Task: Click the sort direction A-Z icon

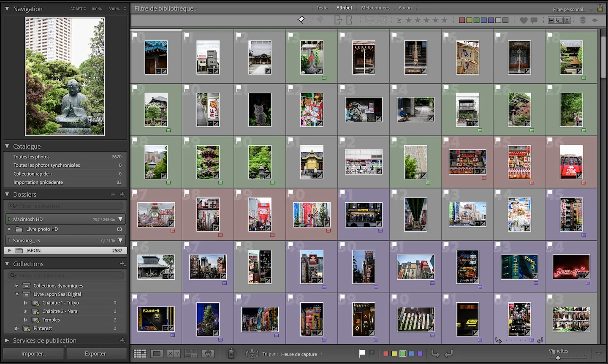Action: pos(252,354)
